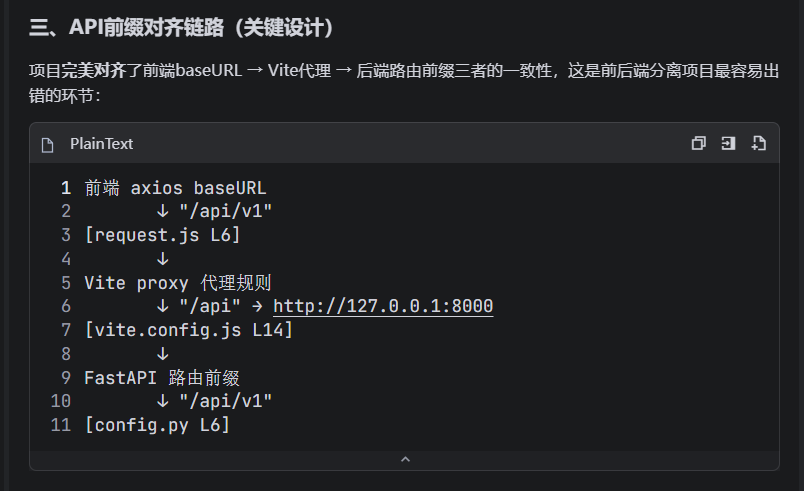Select line number 6 in the gutter
The width and height of the screenshot is (804, 491).
coord(66,306)
